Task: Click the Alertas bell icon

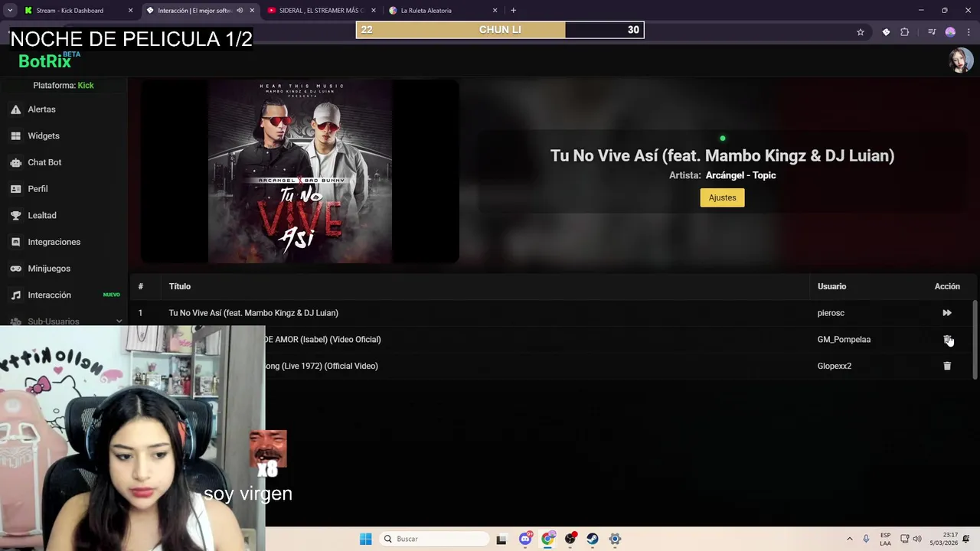Action: [15, 109]
